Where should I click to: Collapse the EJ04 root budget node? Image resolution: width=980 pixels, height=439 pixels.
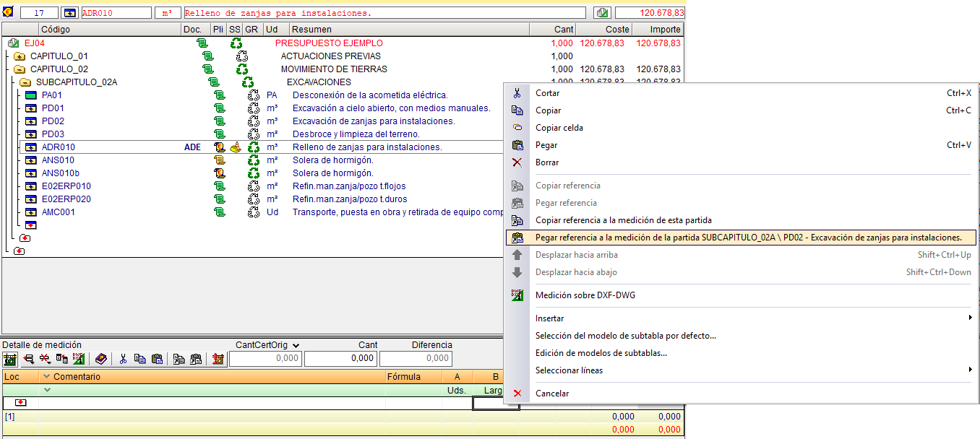pyautogui.click(x=13, y=43)
